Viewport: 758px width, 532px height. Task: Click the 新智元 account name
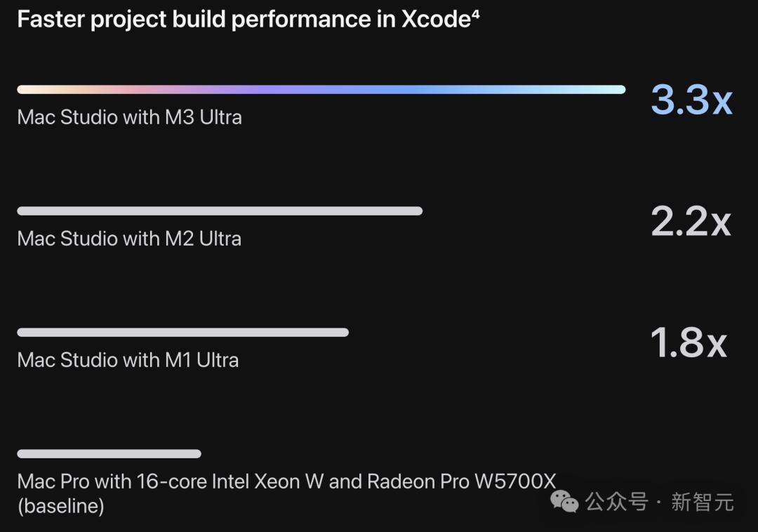coord(702,502)
